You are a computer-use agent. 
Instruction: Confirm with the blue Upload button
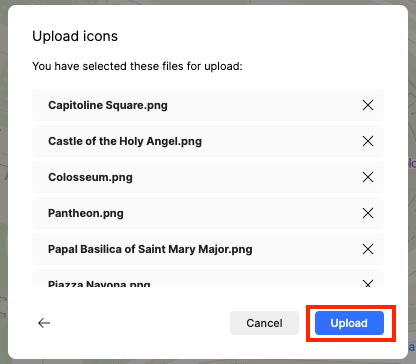(x=349, y=323)
